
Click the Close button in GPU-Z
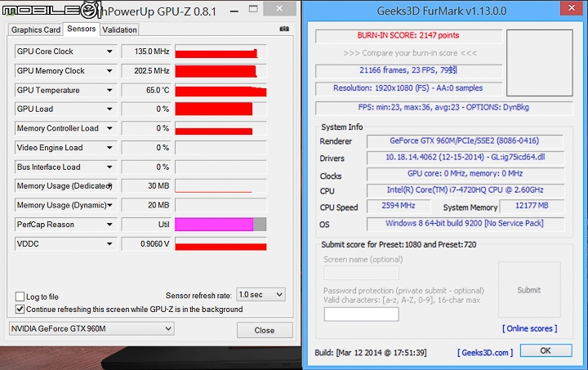265,330
